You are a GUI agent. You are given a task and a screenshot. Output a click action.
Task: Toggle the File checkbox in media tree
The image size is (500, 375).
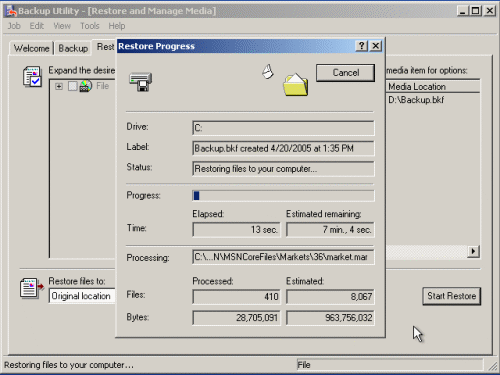tap(72, 86)
